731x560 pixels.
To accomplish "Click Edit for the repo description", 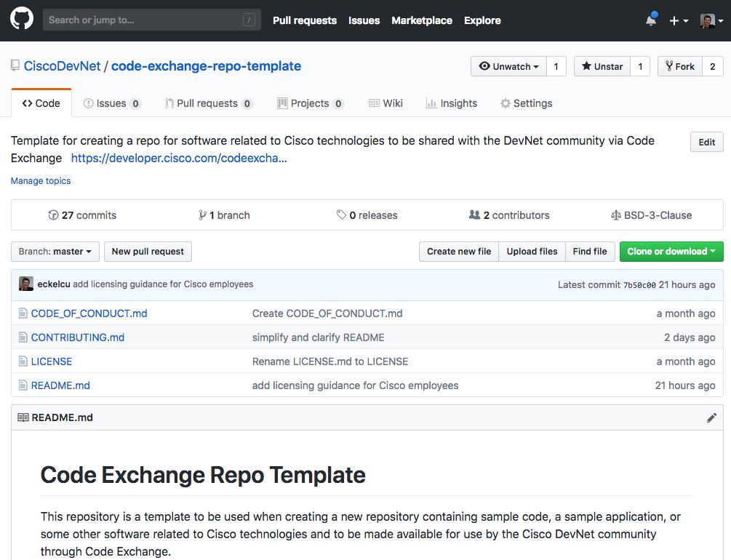I will coord(706,143).
